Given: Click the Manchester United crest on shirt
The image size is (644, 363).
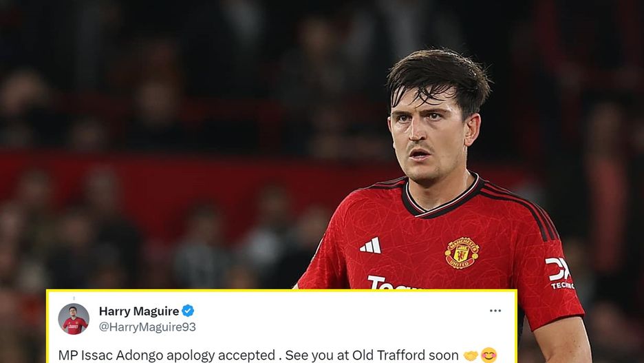Looking at the screenshot, I should coord(462,253).
